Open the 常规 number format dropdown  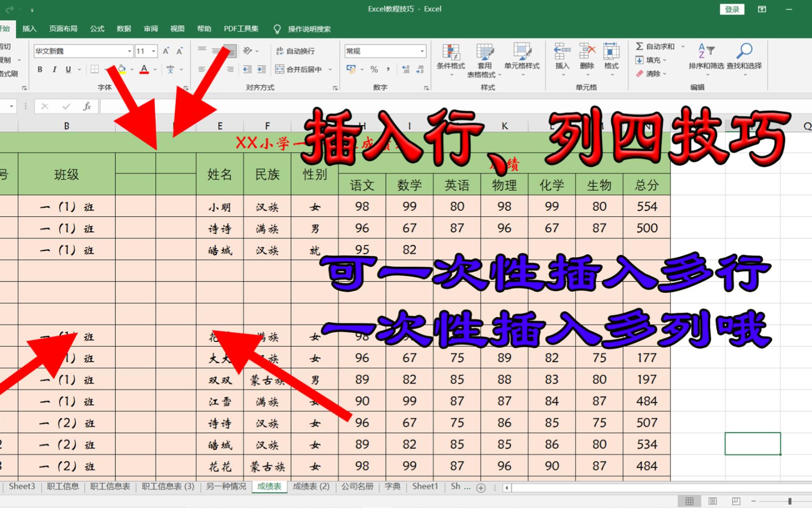click(422, 51)
